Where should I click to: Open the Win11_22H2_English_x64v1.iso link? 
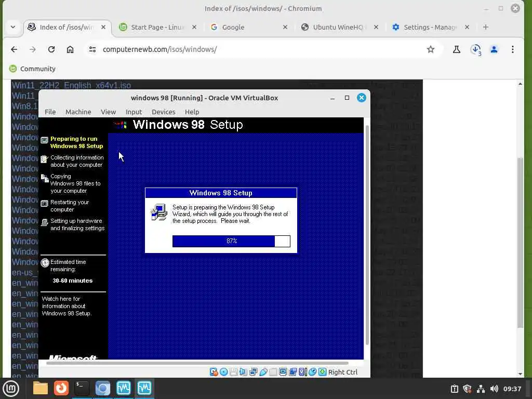(x=72, y=85)
